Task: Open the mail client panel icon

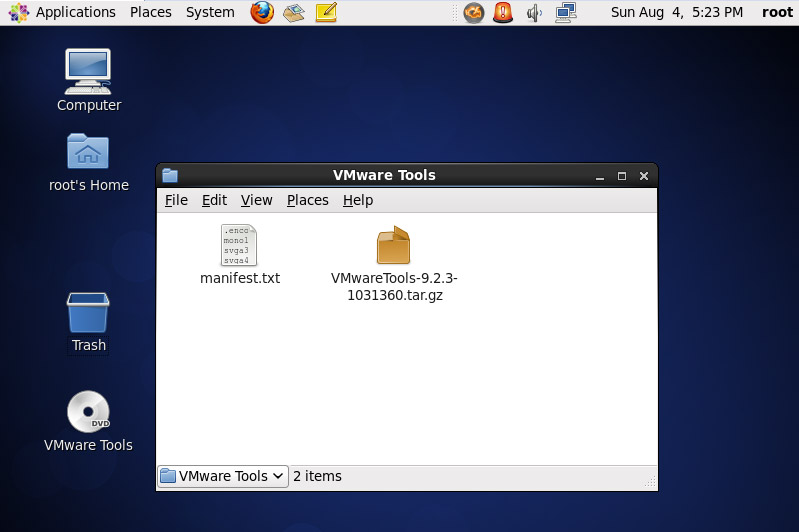Action: (x=294, y=12)
